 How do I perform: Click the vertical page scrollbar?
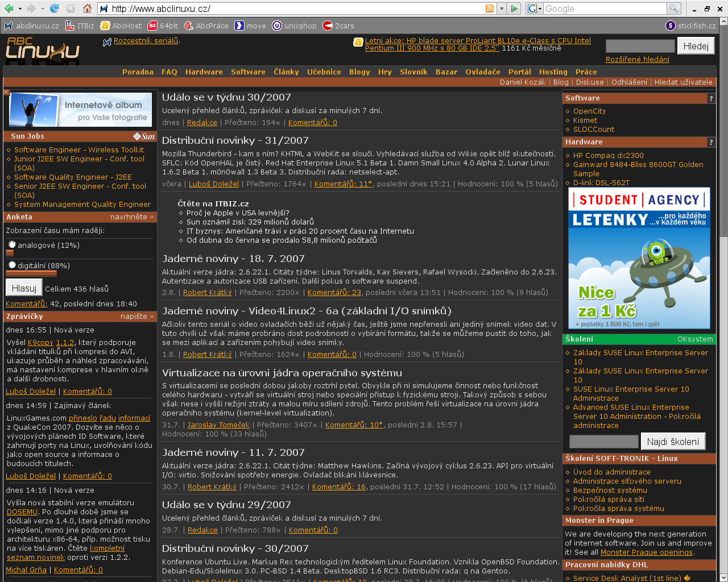tap(723, 131)
